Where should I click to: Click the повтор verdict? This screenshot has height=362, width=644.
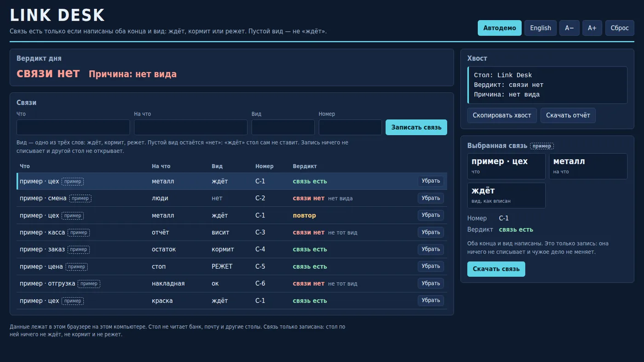coord(305,215)
